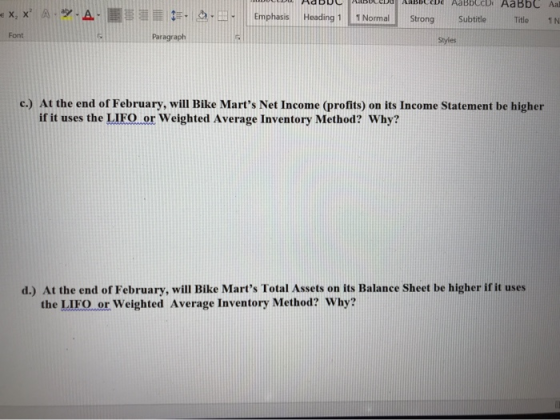Expand font color dropdown arrow

click(98, 16)
